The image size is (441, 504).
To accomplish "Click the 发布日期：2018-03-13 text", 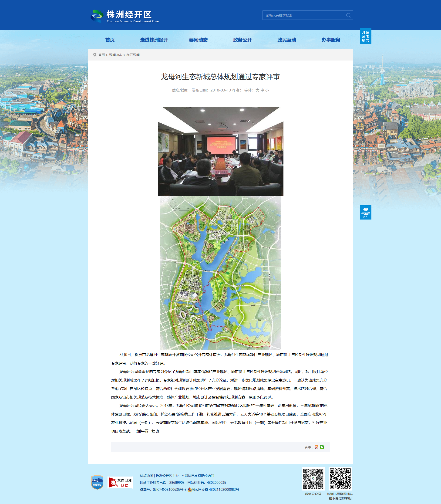I will (211, 90).
